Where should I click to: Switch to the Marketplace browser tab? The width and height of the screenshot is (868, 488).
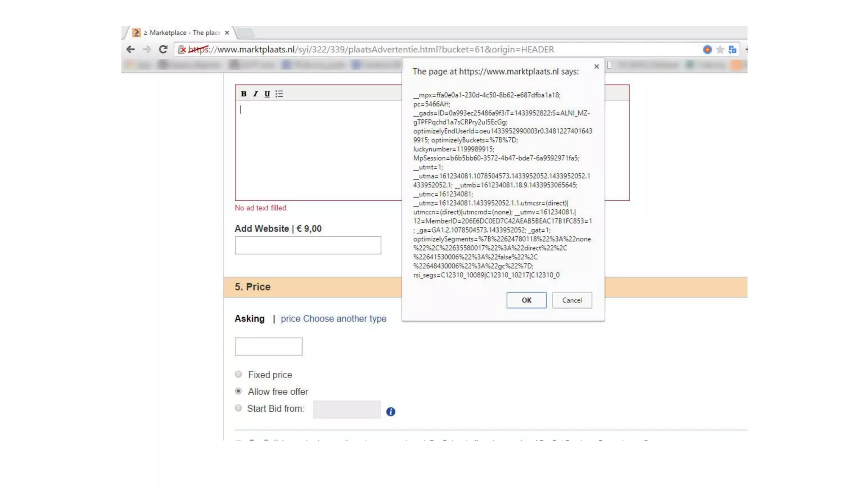pyautogui.click(x=182, y=33)
